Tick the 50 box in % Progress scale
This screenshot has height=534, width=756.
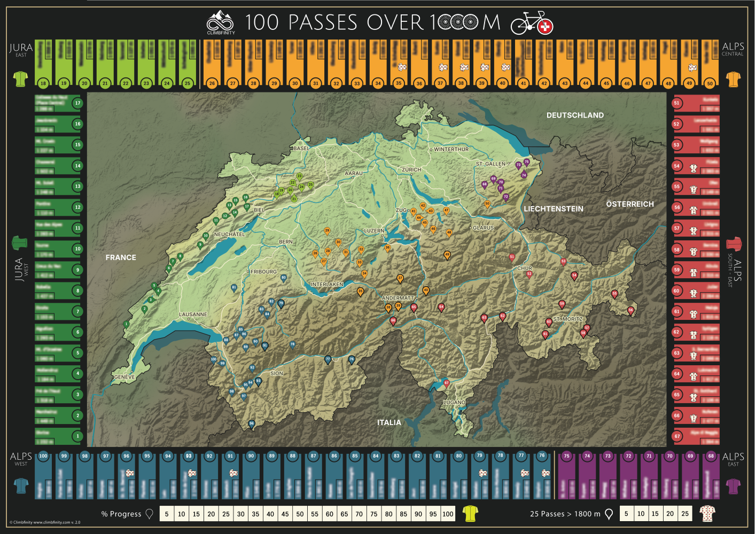[300, 514]
